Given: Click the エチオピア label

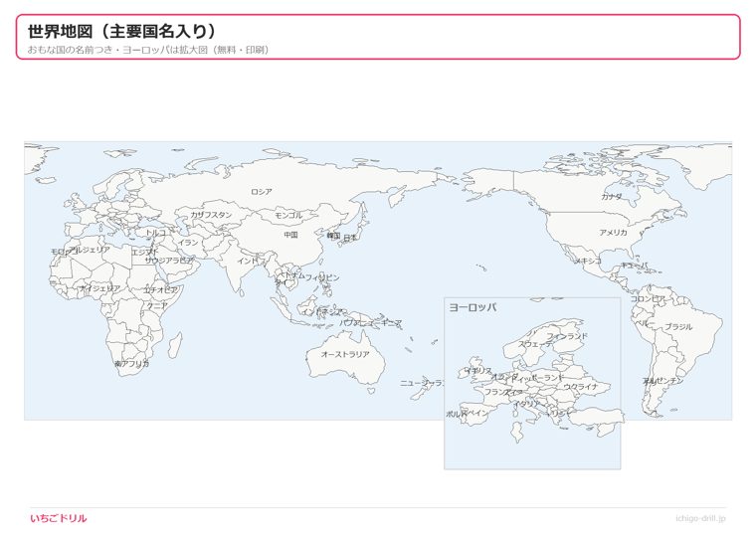Looking at the screenshot, I should pyautogui.click(x=160, y=290).
